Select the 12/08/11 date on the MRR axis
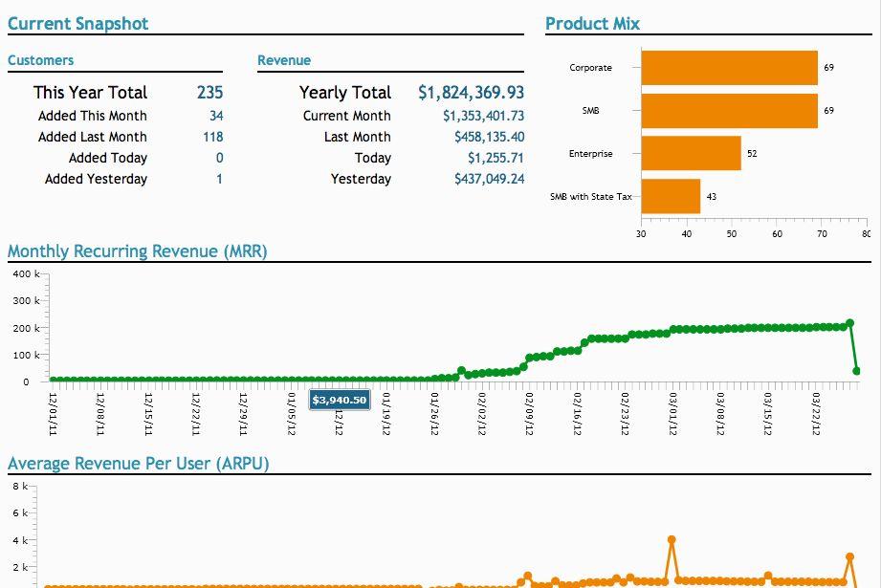Image resolution: width=881 pixels, height=588 pixels. click(100, 414)
